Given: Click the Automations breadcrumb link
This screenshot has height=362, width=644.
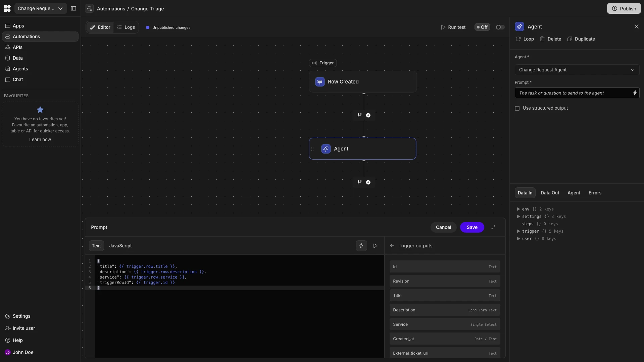Looking at the screenshot, I should point(111,9).
